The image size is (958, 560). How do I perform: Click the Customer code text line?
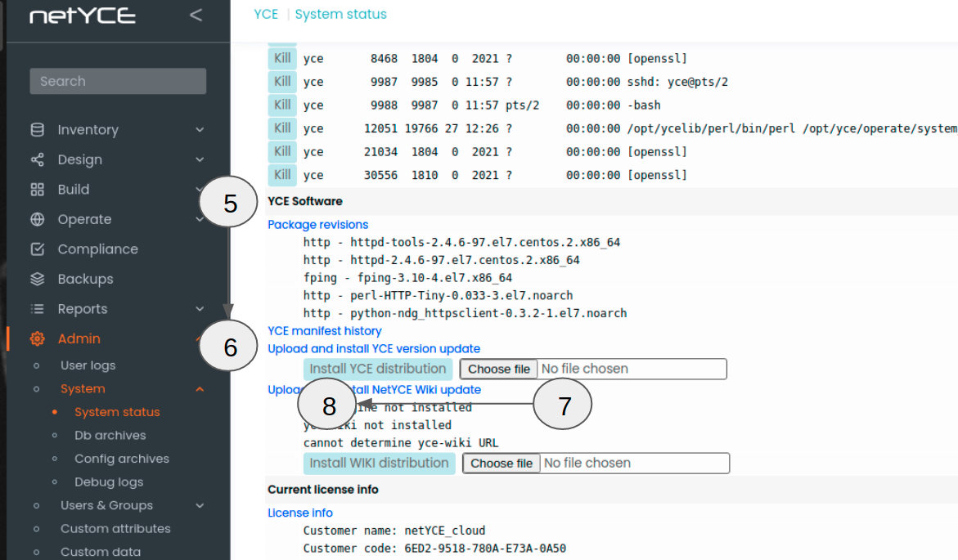point(434,549)
